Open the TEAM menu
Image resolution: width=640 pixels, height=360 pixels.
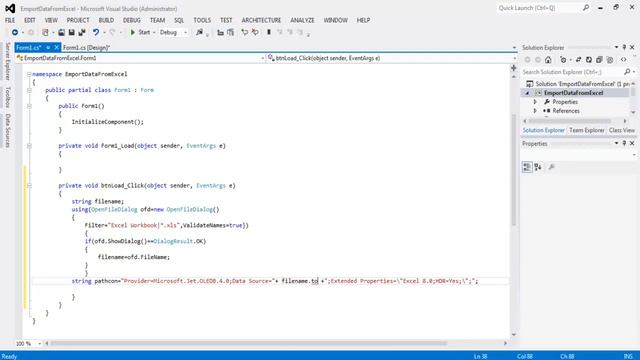coord(157,20)
